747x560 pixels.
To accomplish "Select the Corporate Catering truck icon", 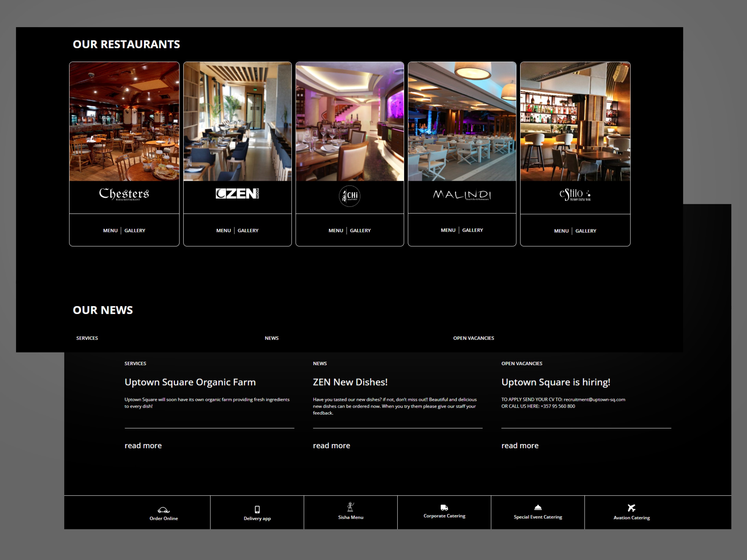I will [x=444, y=507].
